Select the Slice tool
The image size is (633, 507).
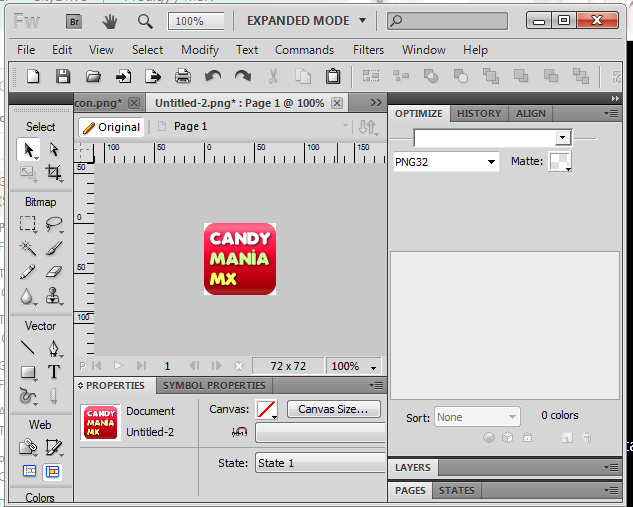tap(54, 448)
